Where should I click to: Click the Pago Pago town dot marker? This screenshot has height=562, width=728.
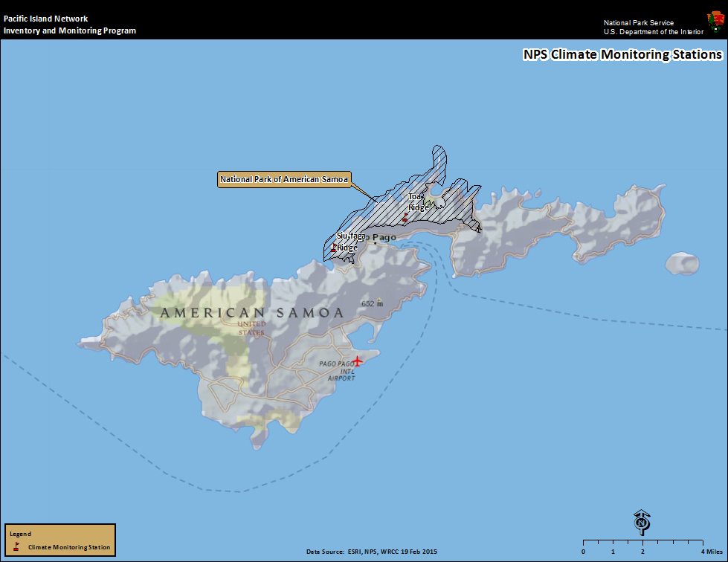(x=376, y=243)
